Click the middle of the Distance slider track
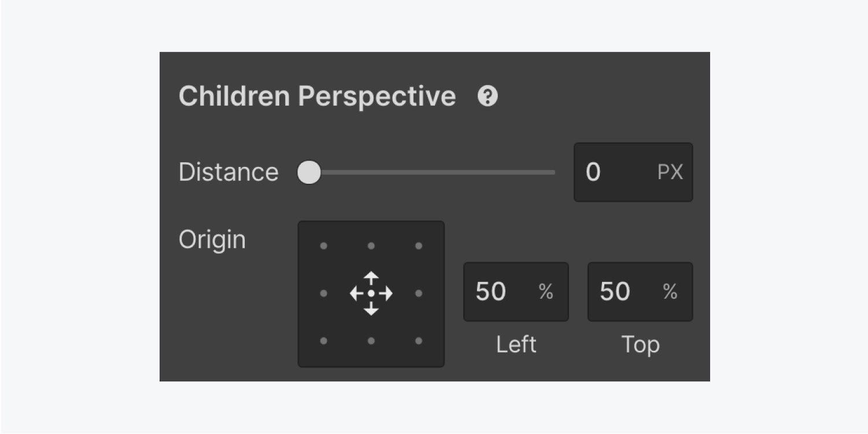 coord(433,172)
